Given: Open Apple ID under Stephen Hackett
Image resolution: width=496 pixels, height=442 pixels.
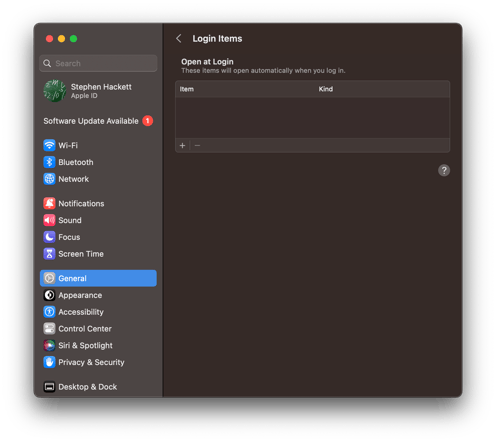Looking at the screenshot, I should coord(84,96).
